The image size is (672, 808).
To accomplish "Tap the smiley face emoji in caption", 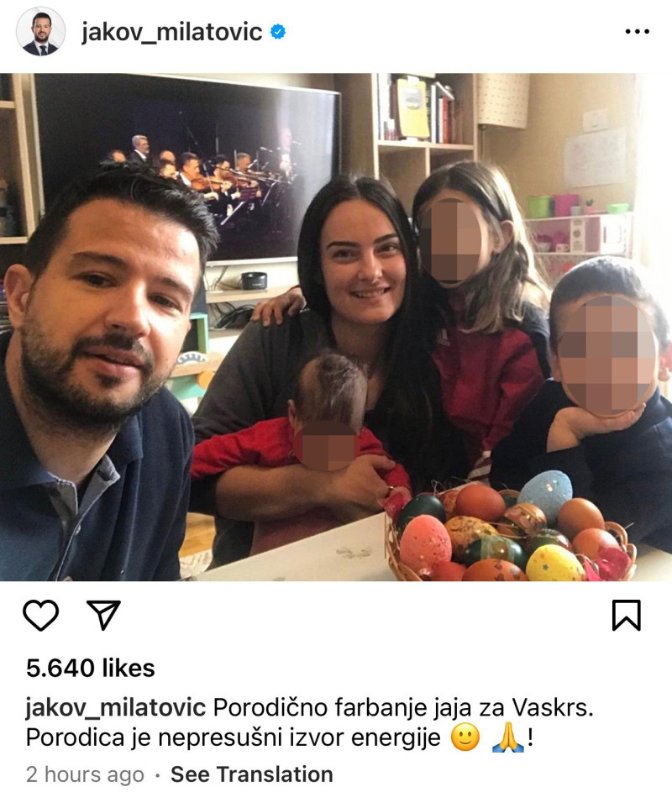I will point(465,738).
